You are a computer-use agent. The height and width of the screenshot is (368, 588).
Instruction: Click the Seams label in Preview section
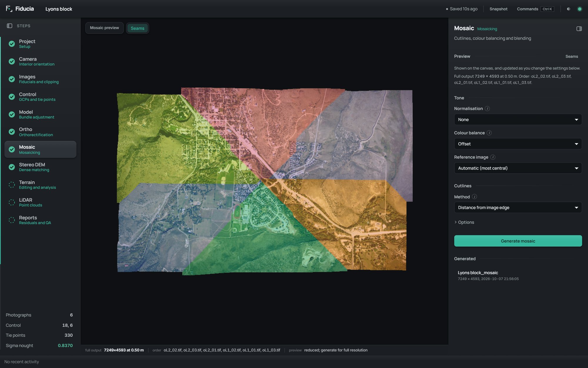pos(572,57)
